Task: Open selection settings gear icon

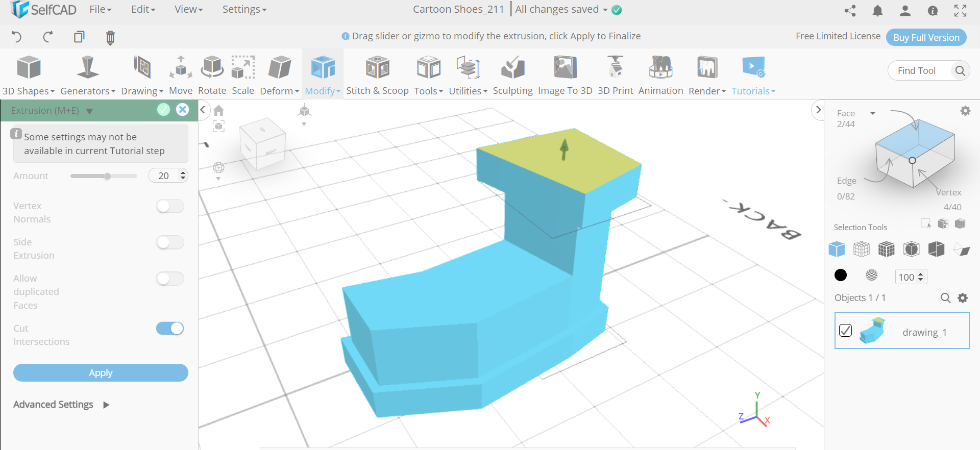Action: 965,111
